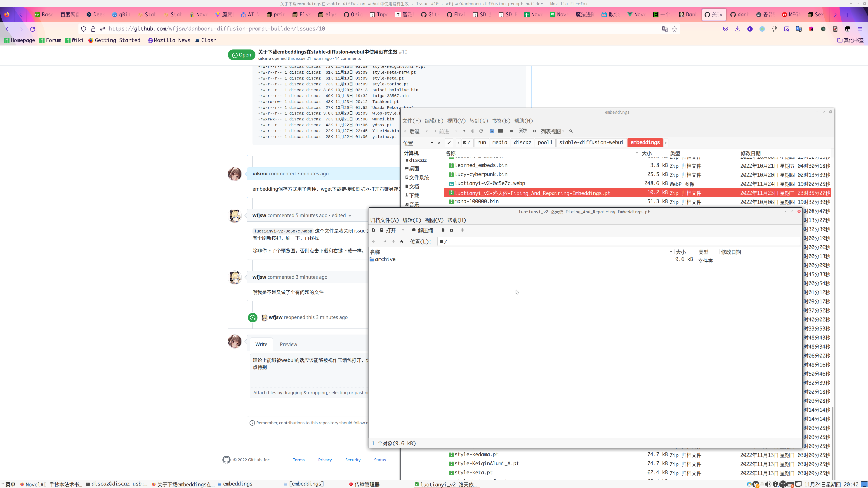This screenshot has width=868, height=488.
Task: Toggle the tracking protection shield icon
Action: tap(84, 29)
